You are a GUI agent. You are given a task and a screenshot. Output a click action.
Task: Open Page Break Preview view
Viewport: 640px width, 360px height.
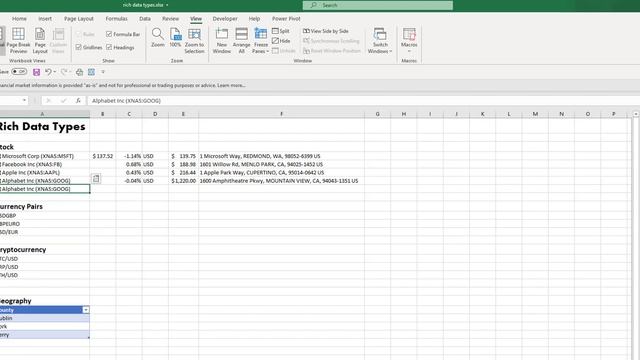(18, 40)
